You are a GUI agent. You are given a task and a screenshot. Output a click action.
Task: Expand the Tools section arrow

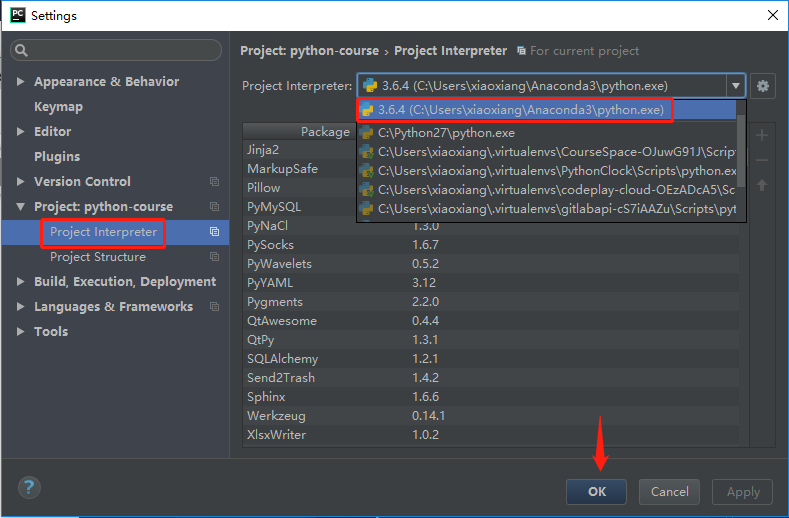[21, 331]
